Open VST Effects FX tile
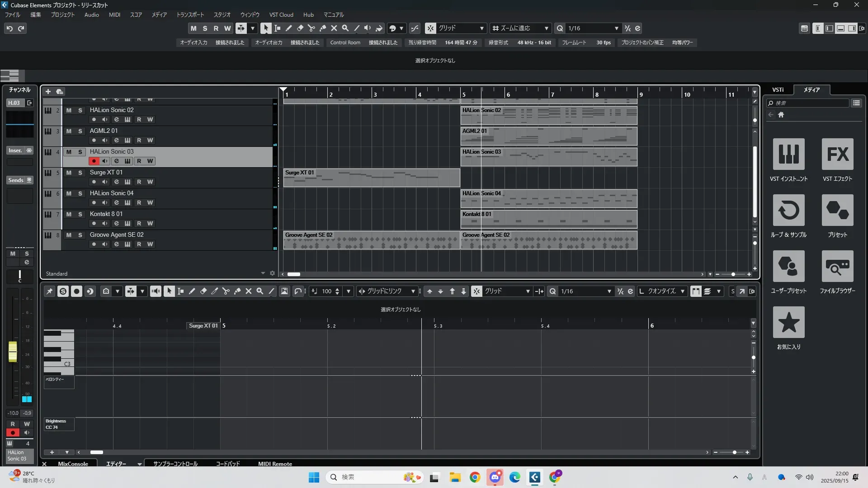 [x=837, y=154]
